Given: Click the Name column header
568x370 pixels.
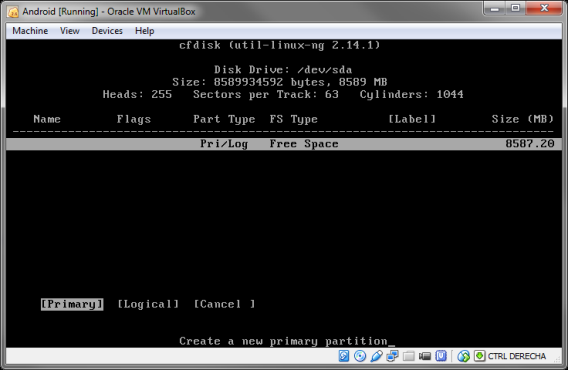Looking at the screenshot, I should (47, 119).
